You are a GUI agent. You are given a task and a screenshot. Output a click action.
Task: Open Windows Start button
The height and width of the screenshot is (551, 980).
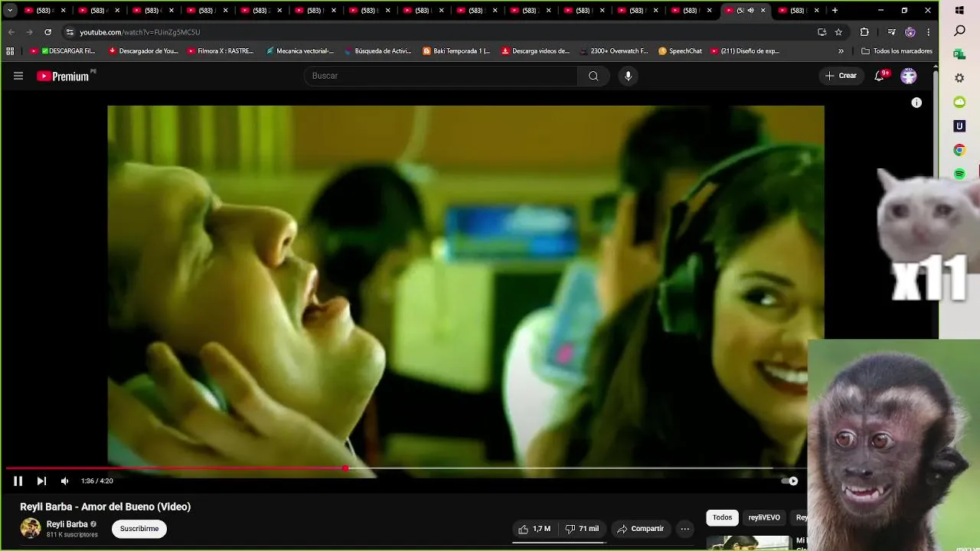[x=959, y=11]
